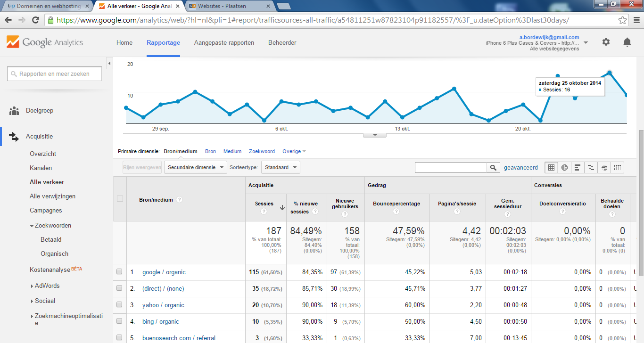Select the data table view icon
The width and height of the screenshot is (644, 343).
pos(551,167)
